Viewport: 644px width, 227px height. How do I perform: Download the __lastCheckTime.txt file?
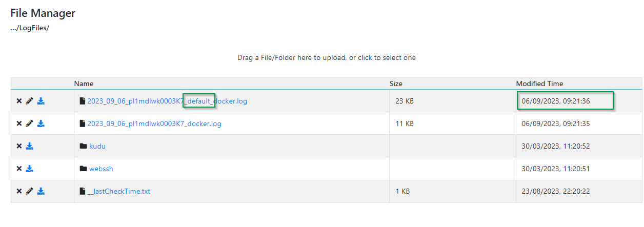tap(41, 191)
